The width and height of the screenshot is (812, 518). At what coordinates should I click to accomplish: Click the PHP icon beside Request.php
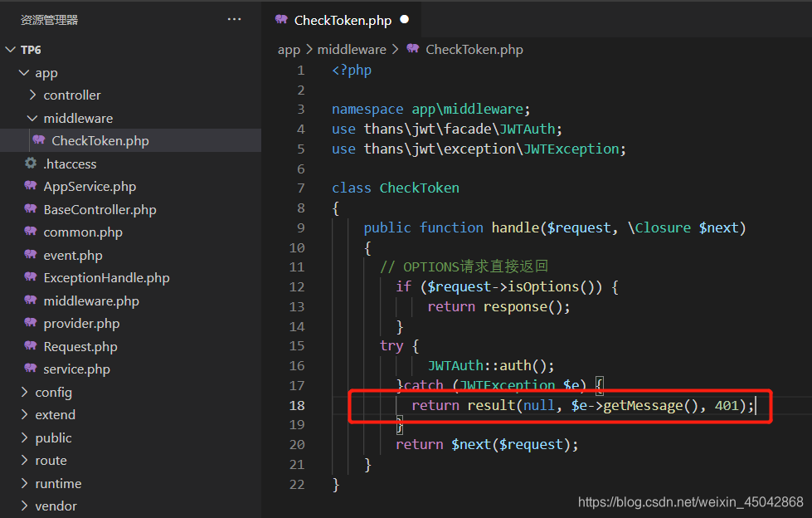click(x=31, y=346)
